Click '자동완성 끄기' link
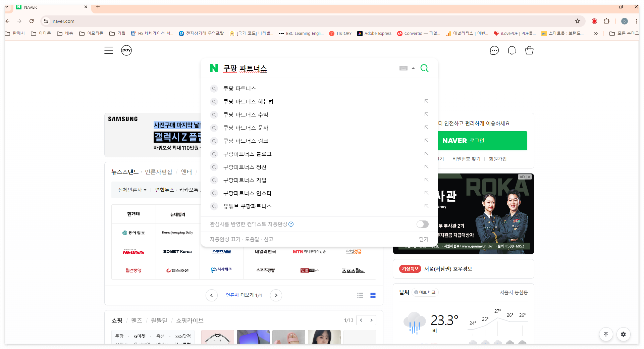The height and width of the screenshot is (349, 644). [225, 239]
